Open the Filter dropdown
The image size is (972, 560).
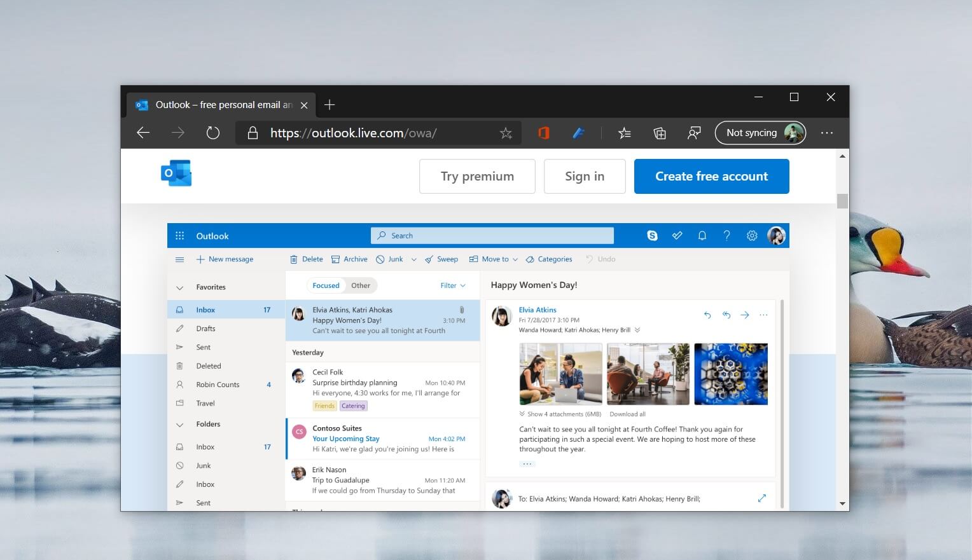[x=452, y=285]
